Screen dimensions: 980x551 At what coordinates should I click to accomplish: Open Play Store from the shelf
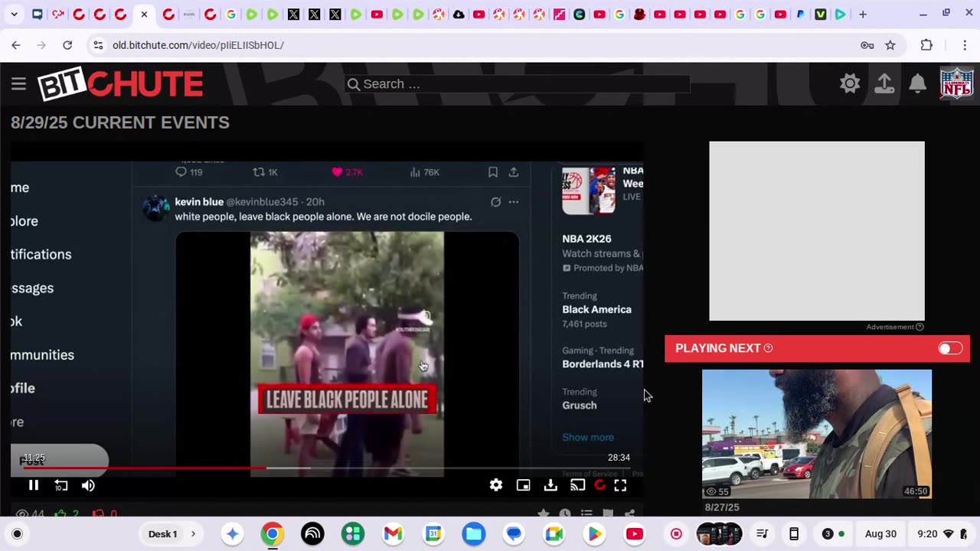(x=594, y=534)
